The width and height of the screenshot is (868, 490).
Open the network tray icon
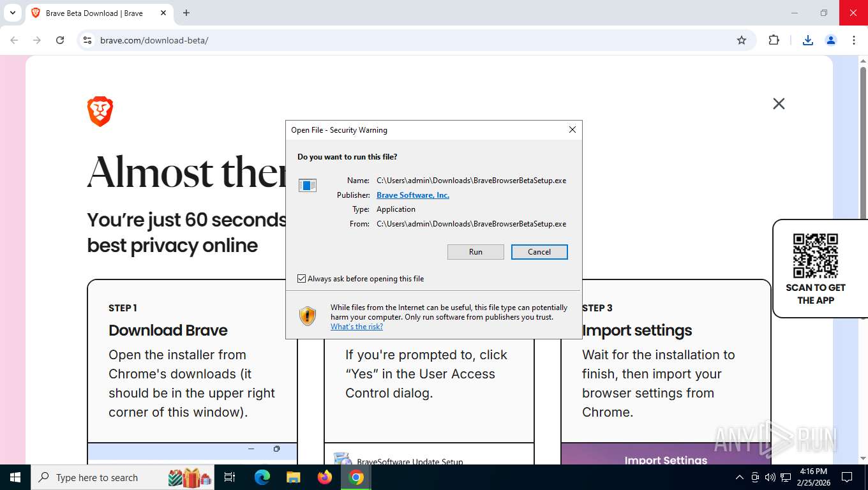pyautogui.click(x=785, y=477)
